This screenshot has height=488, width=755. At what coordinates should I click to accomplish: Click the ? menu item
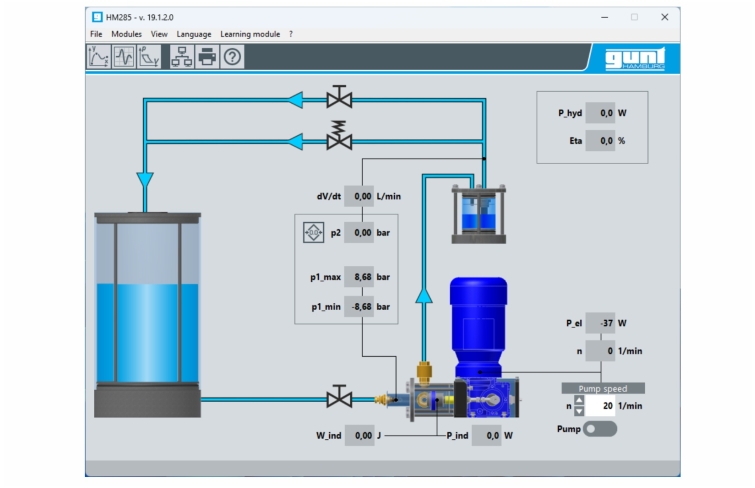tap(291, 34)
